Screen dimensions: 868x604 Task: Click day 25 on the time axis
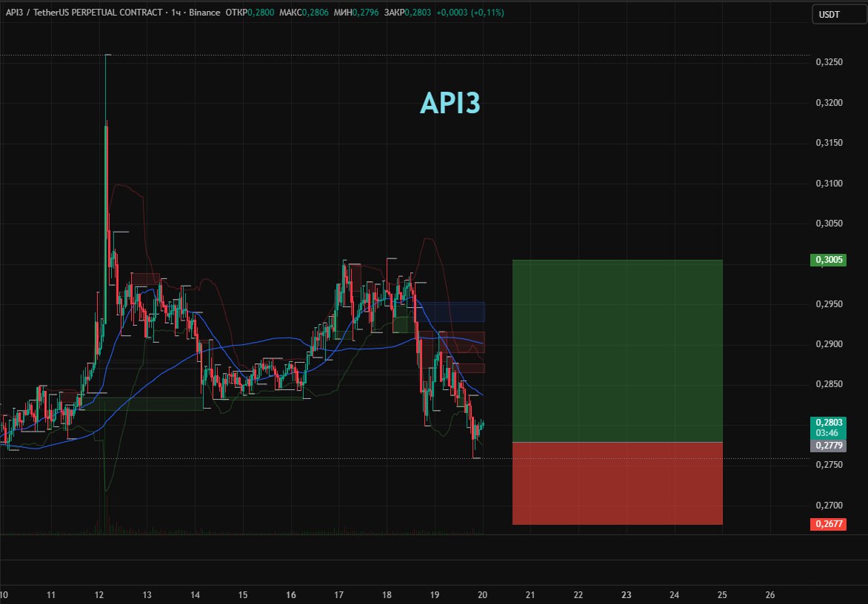click(x=722, y=595)
